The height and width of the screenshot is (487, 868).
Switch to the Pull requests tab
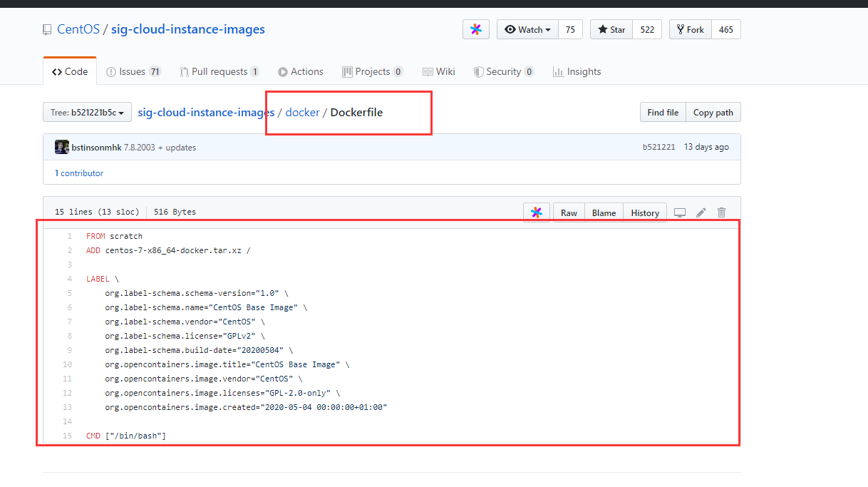pyautogui.click(x=219, y=71)
